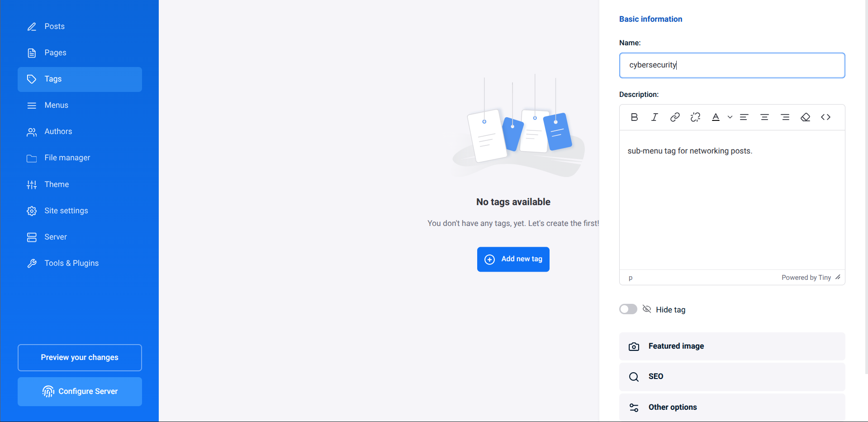The width and height of the screenshot is (868, 422).
Task: Toggle left alignment in the editor
Action: 744,117
